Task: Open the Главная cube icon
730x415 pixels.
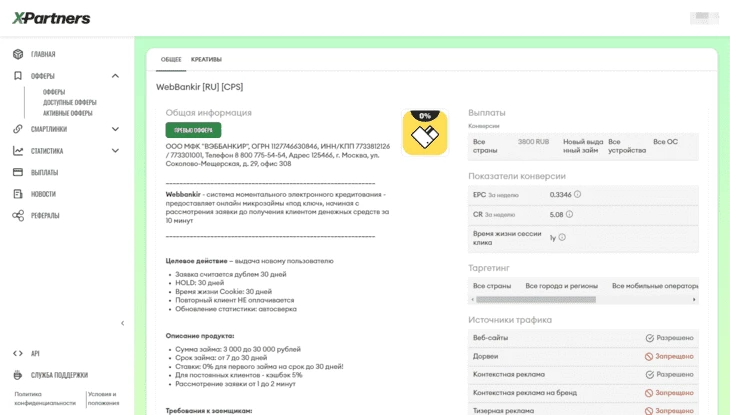Action: 18,54
